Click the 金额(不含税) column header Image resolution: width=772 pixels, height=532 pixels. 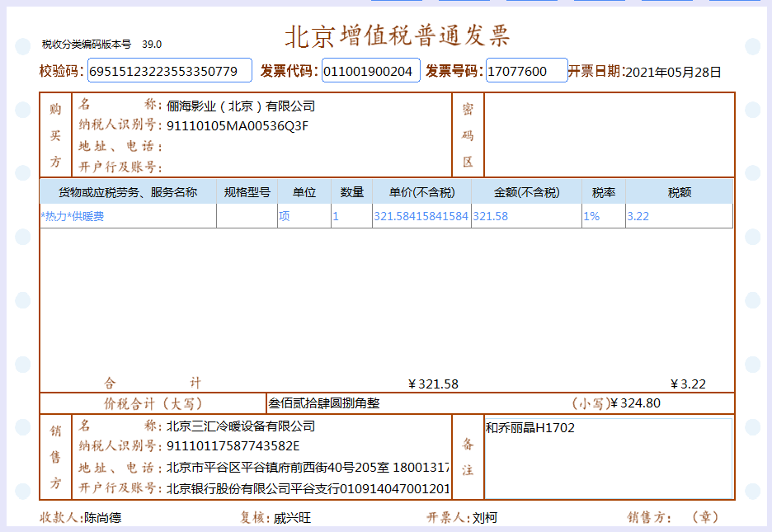click(x=527, y=192)
